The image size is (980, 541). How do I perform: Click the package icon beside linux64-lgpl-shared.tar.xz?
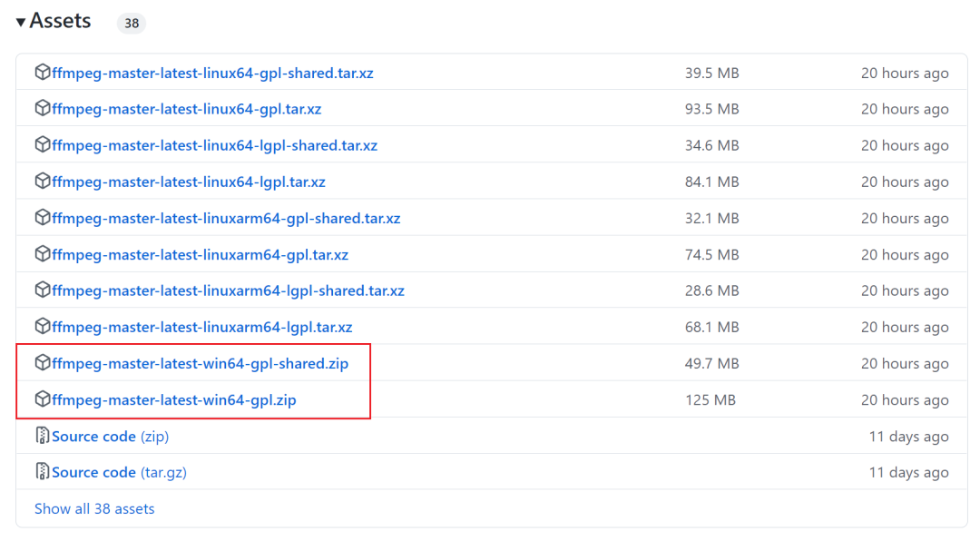pyautogui.click(x=42, y=144)
